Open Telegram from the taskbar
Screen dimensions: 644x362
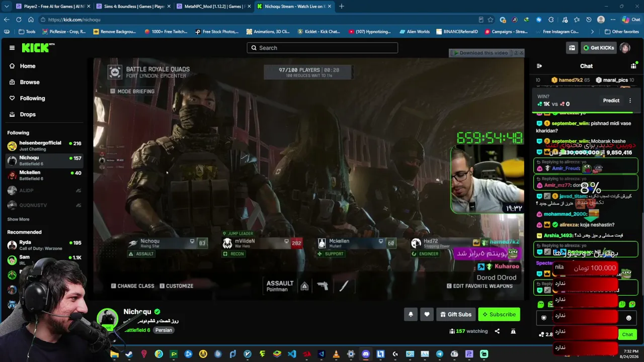tap(440, 354)
